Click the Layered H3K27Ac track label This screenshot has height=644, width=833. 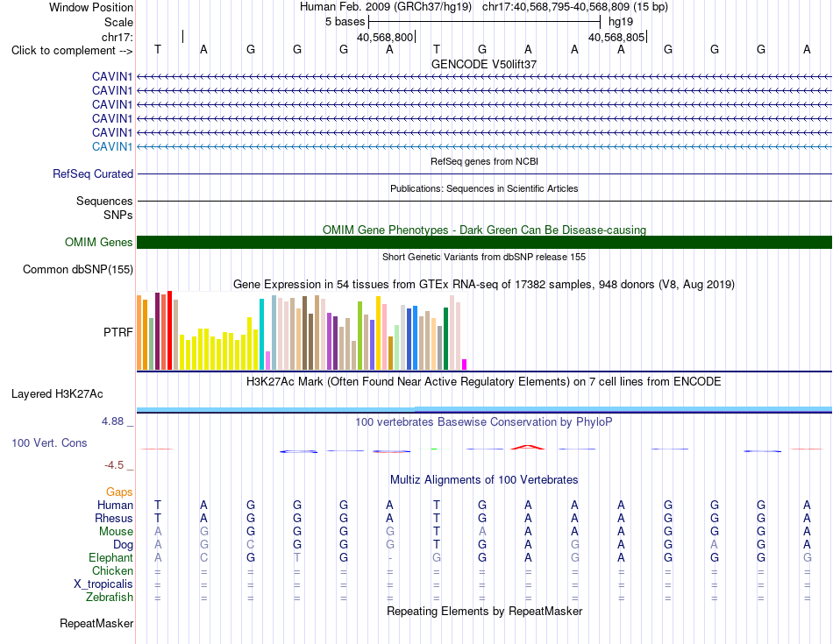[57, 394]
